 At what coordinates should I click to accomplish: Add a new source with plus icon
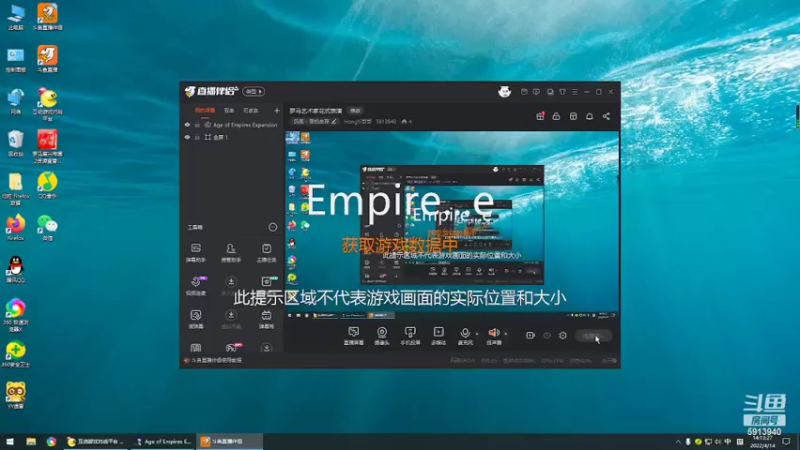point(277,110)
